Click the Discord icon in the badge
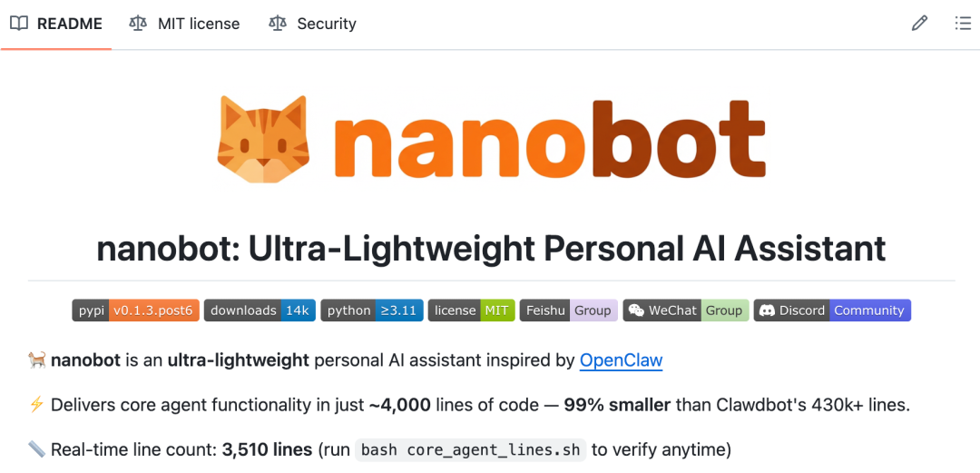 (x=766, y=310)
